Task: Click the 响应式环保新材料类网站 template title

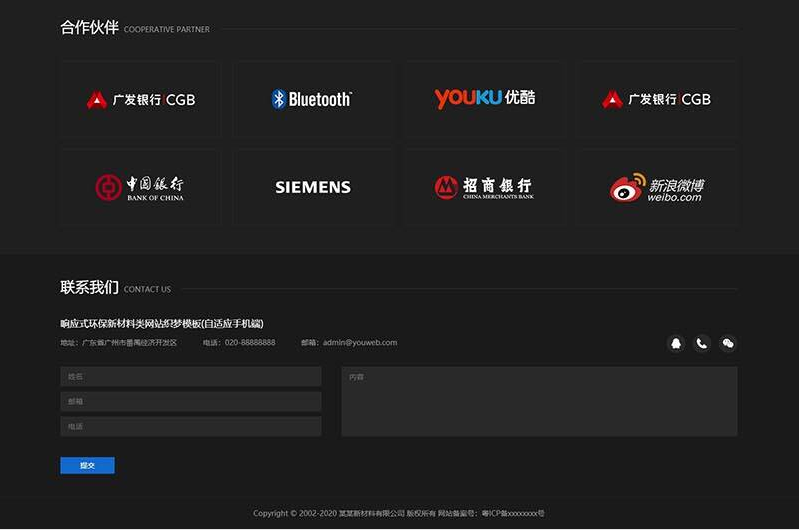Action: (x=161, y=323)
